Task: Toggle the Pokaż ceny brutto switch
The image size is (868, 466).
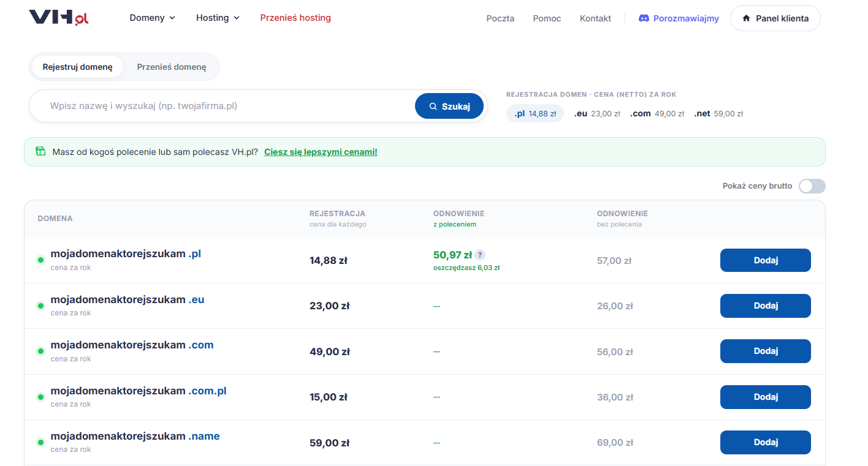Action: (812, 186)
